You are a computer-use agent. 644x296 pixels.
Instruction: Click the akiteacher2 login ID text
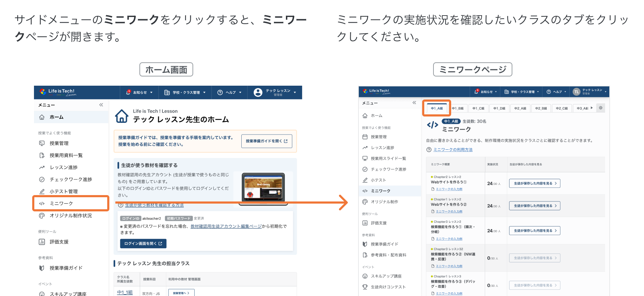click(x=151, y=218)
